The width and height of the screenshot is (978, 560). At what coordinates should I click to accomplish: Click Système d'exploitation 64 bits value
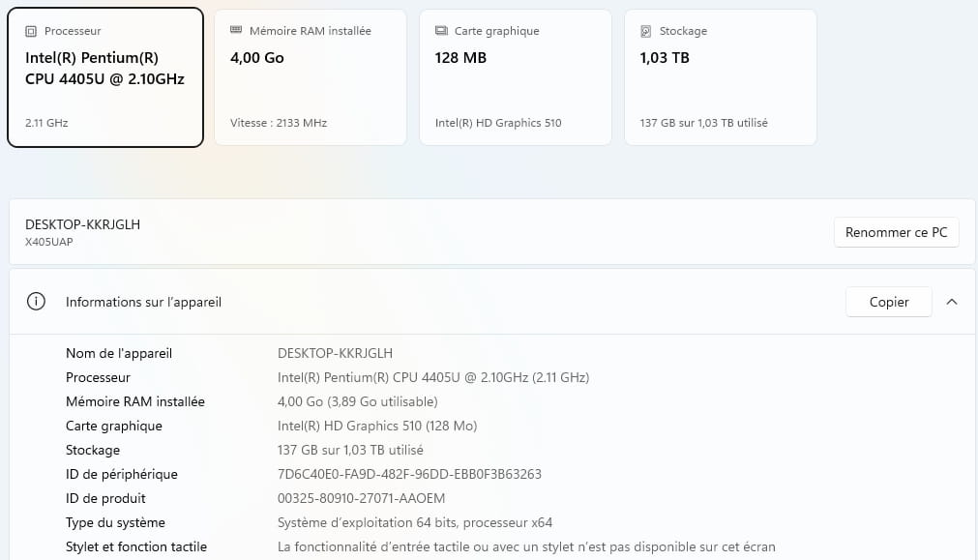coord(415,522)
